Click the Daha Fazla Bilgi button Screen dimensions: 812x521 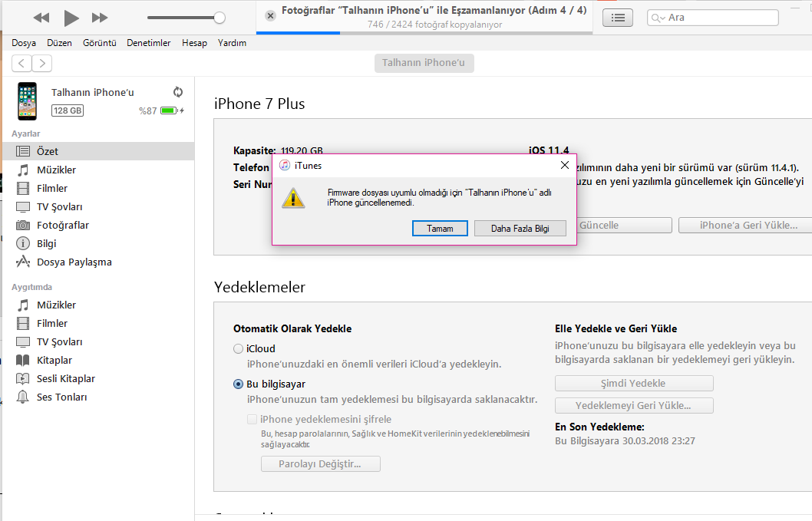520,229
